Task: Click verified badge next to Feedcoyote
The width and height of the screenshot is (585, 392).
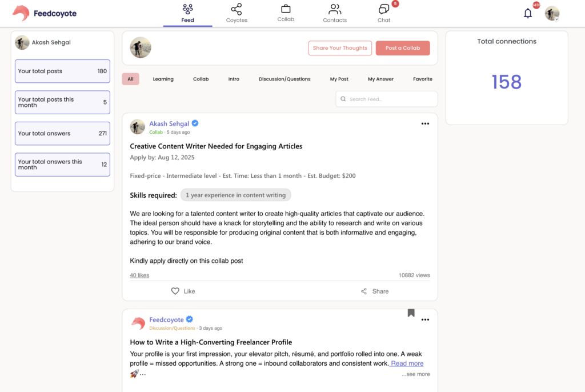Action: click(x=190, y=319)
